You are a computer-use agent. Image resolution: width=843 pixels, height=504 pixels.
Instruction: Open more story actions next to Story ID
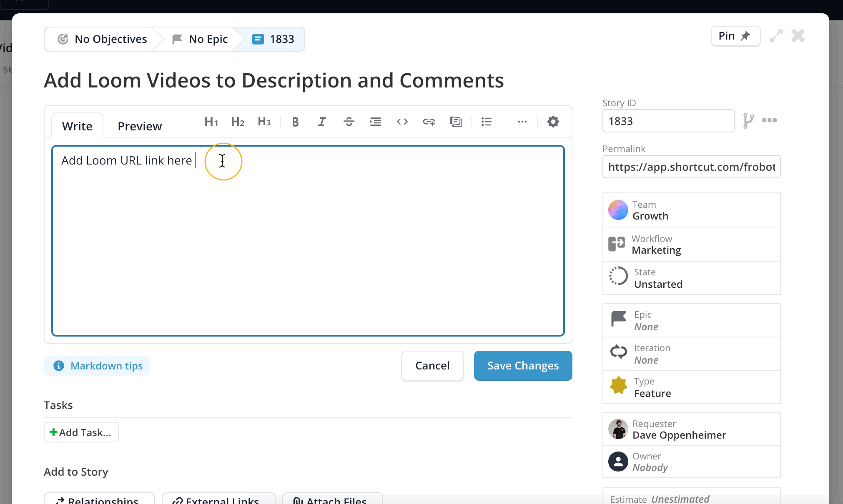[x=769, y=120]
